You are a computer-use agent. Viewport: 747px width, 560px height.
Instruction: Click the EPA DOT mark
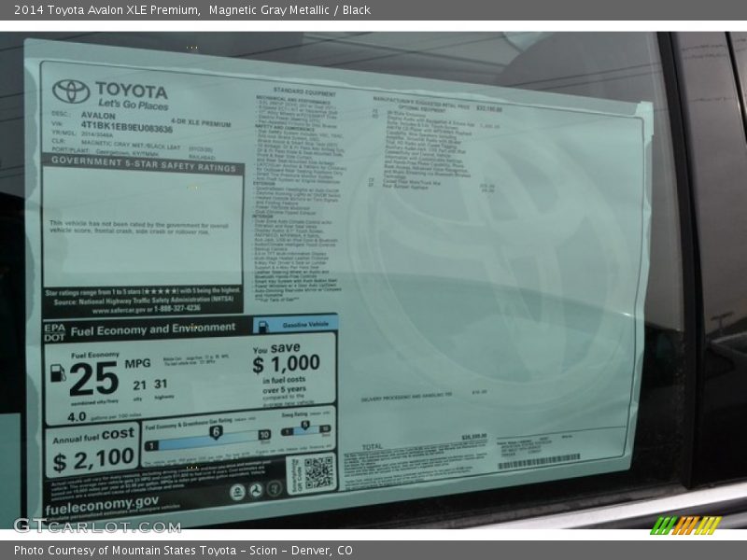[52, 329]
